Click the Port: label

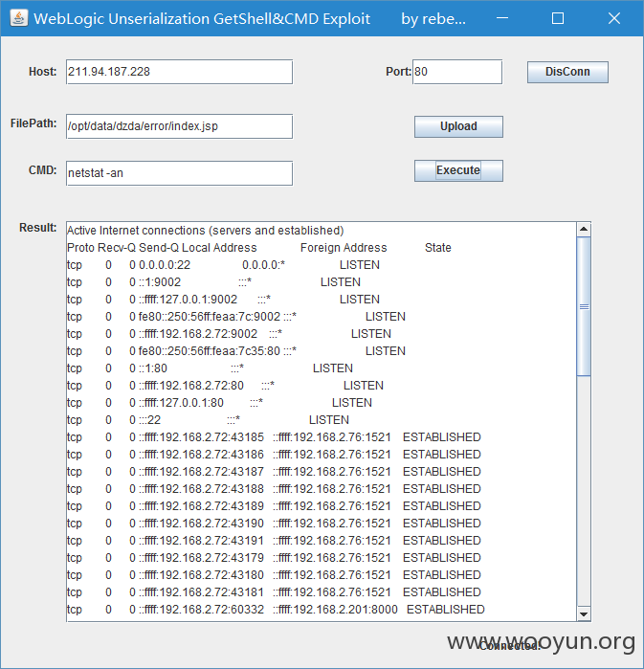[x=398, y=72]
